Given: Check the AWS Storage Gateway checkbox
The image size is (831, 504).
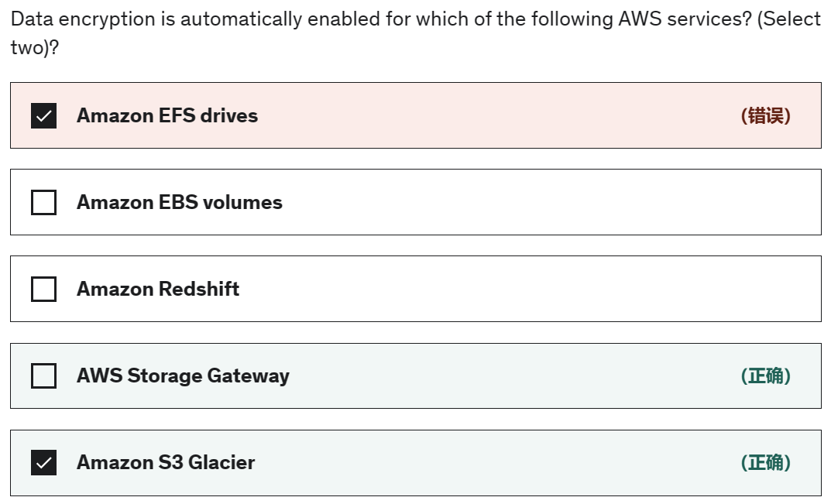Looking at the screenshot, I should [x=43, y=376].
